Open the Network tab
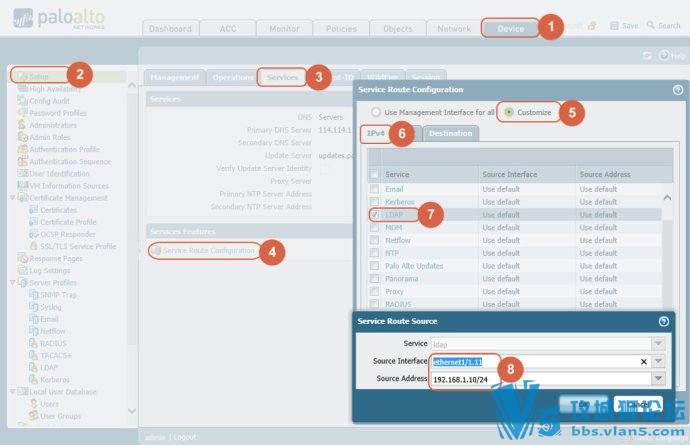Image resolution: width=690 pixels, height=445 pixels. (x=454, y=29)
